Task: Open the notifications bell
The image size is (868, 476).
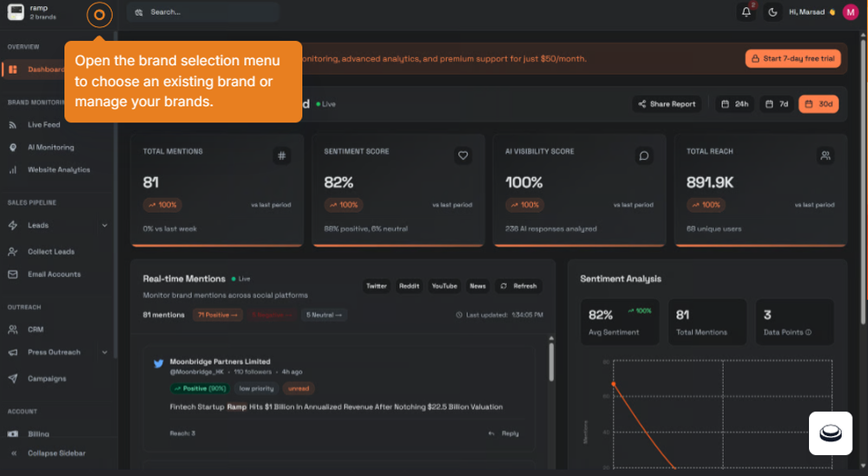Action: click(746, 12)
